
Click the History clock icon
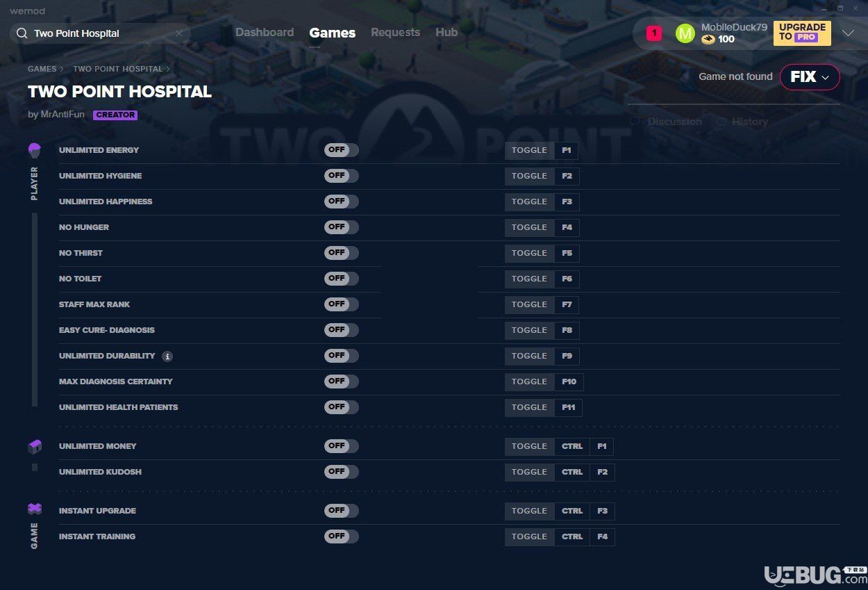(721, 122)
